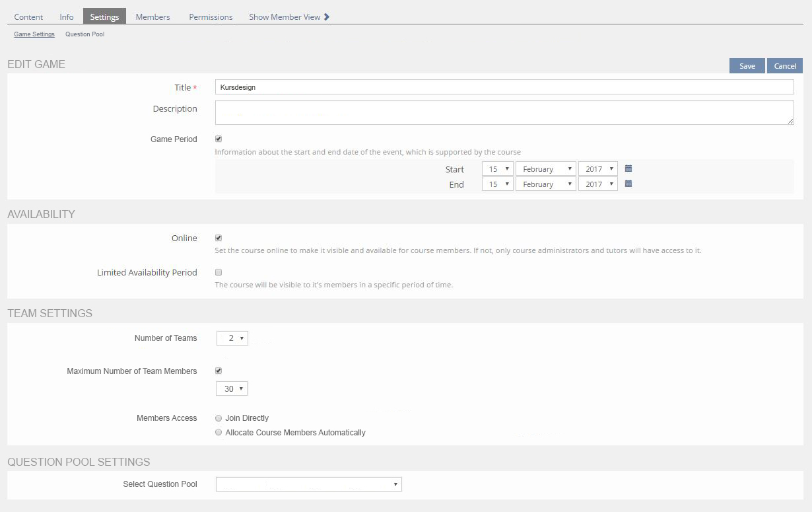Enable Limited Availability Period checkbox
This screenshot has height=512, width=812.
219,272
